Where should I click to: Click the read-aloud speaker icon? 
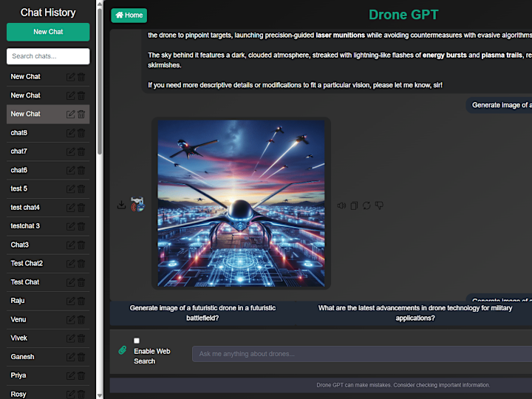(341, 205)
